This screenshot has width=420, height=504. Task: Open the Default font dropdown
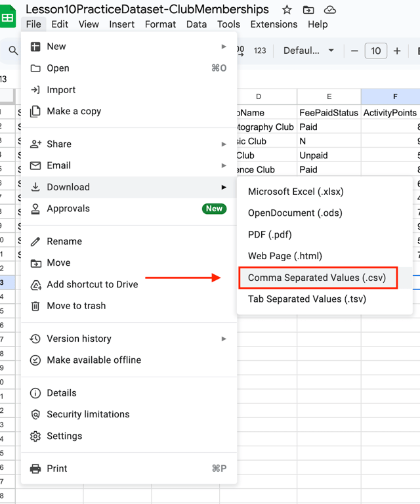tap(308, 51)
